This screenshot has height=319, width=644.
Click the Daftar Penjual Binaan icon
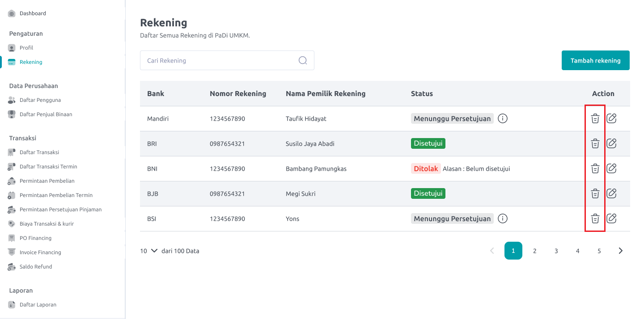coord(12,114)
